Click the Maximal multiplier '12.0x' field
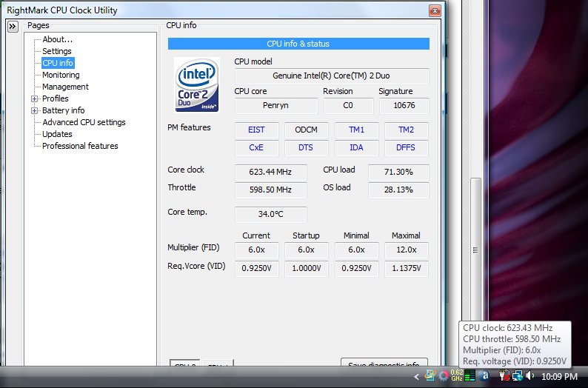 [x=406, y=250]
